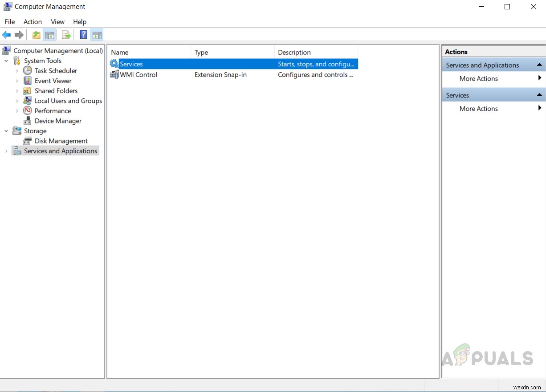Expand the Shared Folders node
546x392 pixels.
pyautogui.click(x=17, y=90)
